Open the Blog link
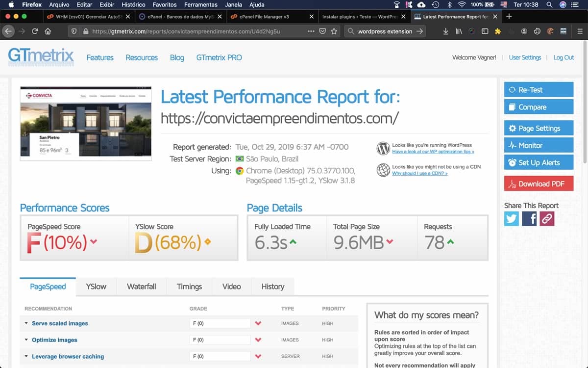588x368 pixels. (177, 57)
